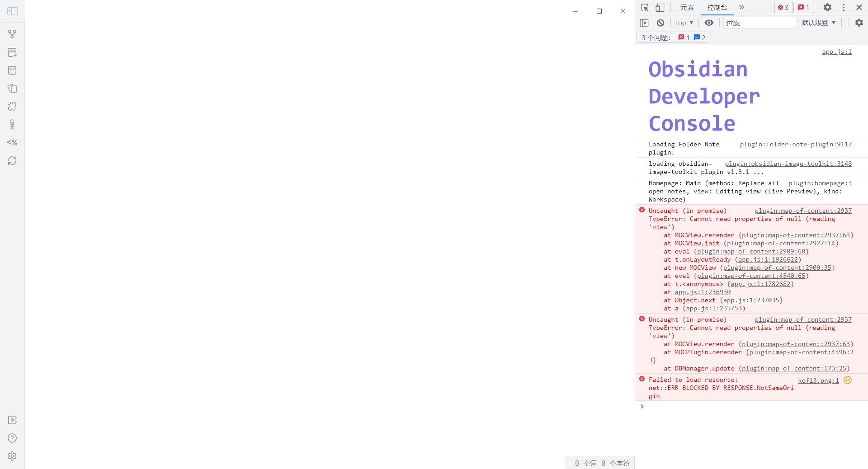This screenshot has width=868, height=469.
Task: Clear the console with the ban icon
Action: pos(660,23)
